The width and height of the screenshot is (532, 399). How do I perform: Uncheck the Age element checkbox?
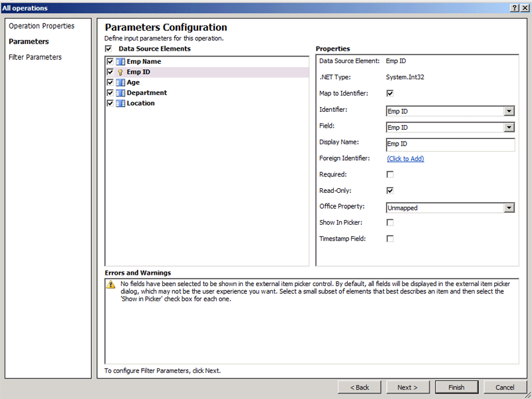(x=110, y=82)
